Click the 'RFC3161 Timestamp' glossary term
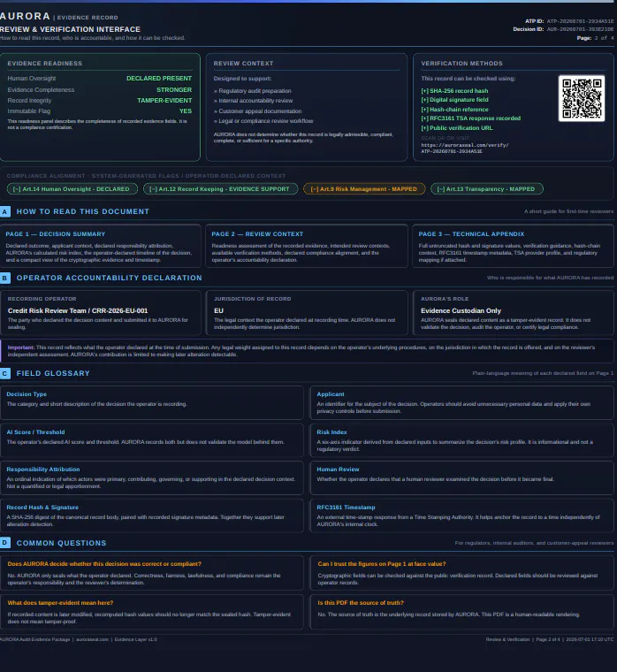617x672 pixels. pyautogui.click(x=346, y=508)
